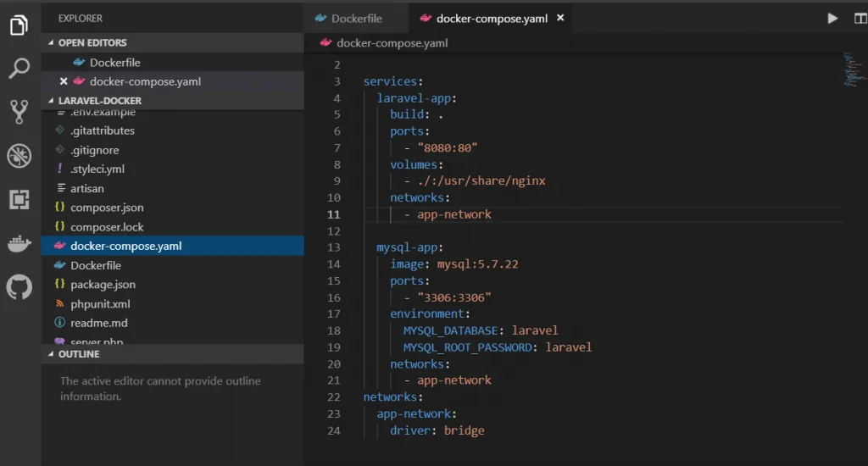The image size is (868, 466).
Task: Open the Extensions view icon
Action: [x=19, y=199]
